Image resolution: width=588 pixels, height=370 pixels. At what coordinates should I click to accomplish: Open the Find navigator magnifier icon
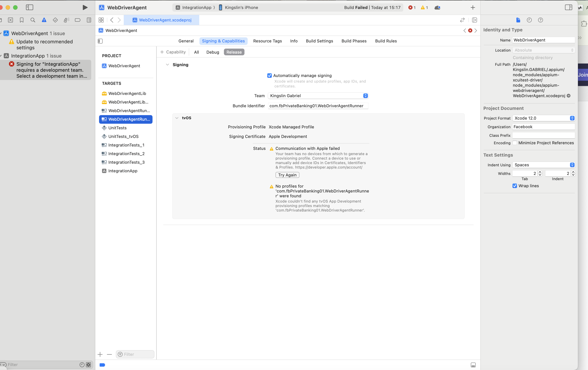33,20
